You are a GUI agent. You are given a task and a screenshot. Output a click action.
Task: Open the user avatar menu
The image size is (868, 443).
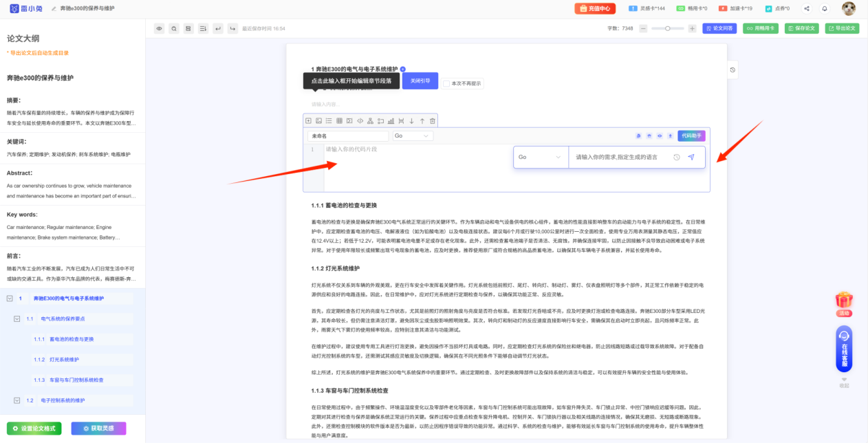click(849, 8)
